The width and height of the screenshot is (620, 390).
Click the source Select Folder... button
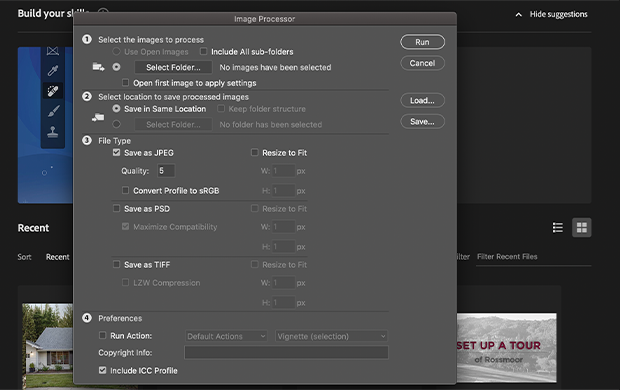173,67
